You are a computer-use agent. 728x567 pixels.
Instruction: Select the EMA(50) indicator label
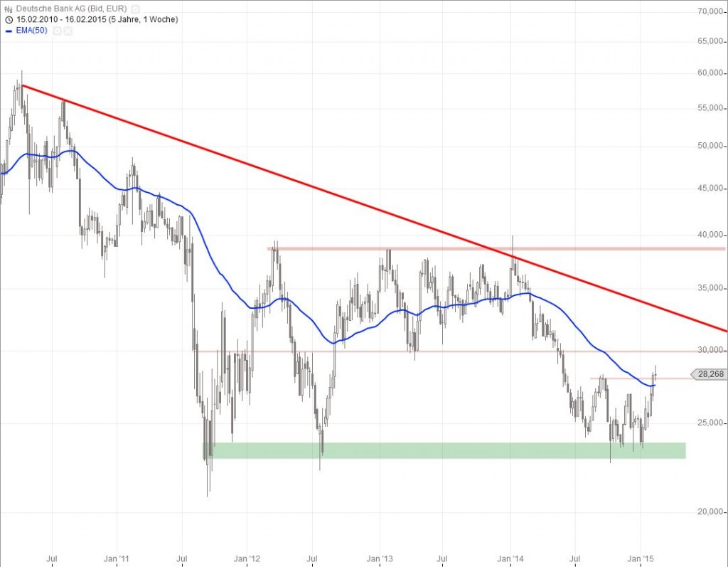point(32,31)
